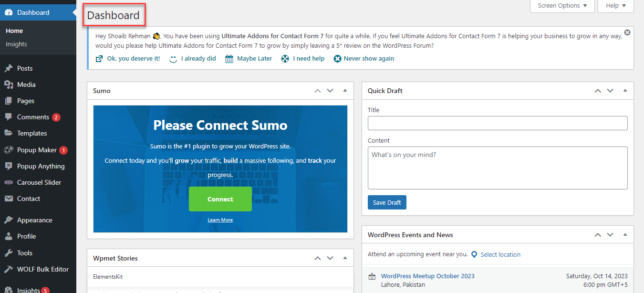Image resolution: width=644 pixels, height=293 pixels.
Task: Move Quick Draft widget up
Action: (598, 91)
